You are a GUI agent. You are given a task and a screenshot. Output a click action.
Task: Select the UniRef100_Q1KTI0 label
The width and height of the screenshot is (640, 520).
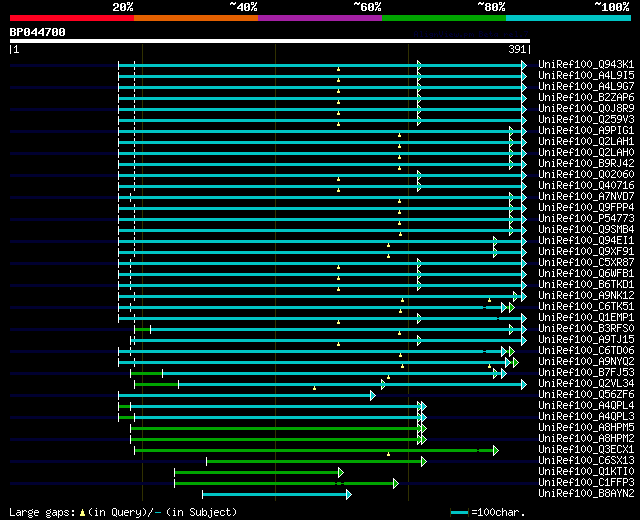[x=586, y=472]
